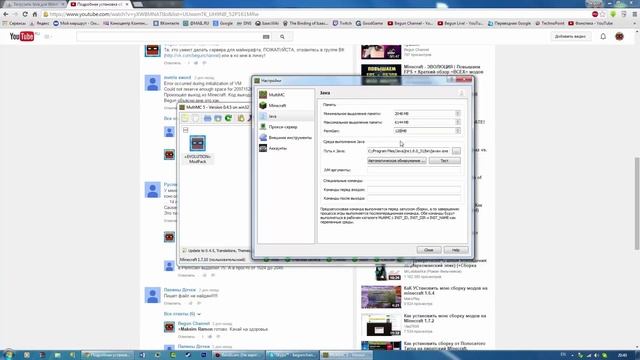The height and width of the screenshot is (360, 640).
Task: Open YouTube notifications bell
Action: (x=603, y=36)
